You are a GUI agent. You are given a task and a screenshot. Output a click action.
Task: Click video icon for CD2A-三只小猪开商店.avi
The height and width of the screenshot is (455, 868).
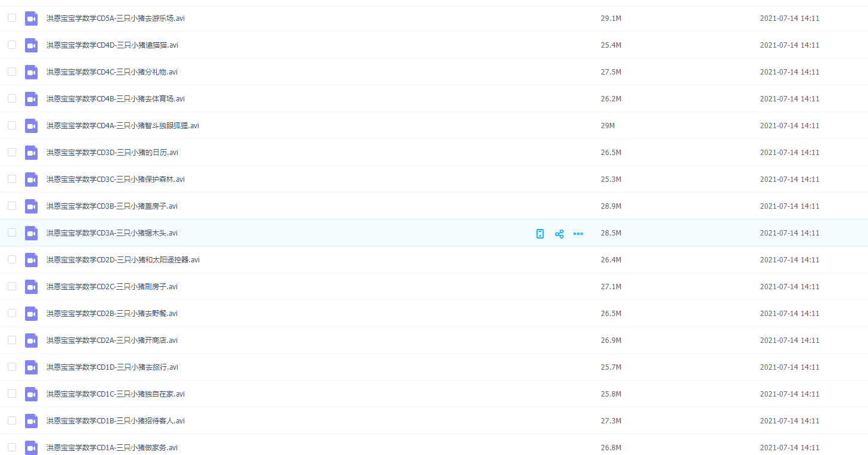pyautogui.click(x=32, y=341)
